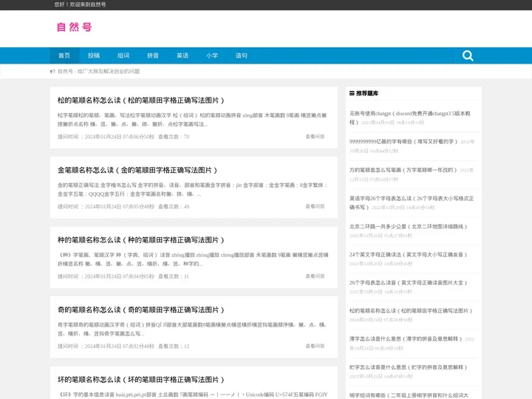Open sidebar link 无账号使用chatgpt
This screenshot has height=399, width=532.
pyautogui.click(x=410, y=117)
